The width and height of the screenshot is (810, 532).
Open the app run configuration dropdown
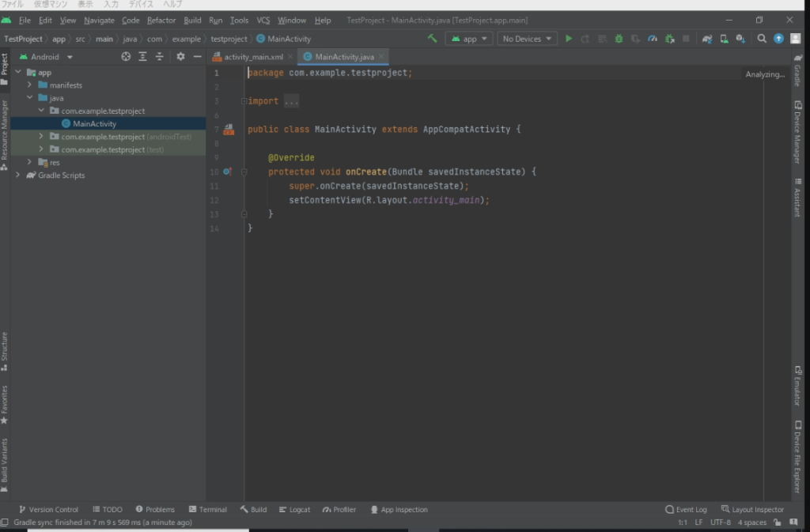(469, 39)
